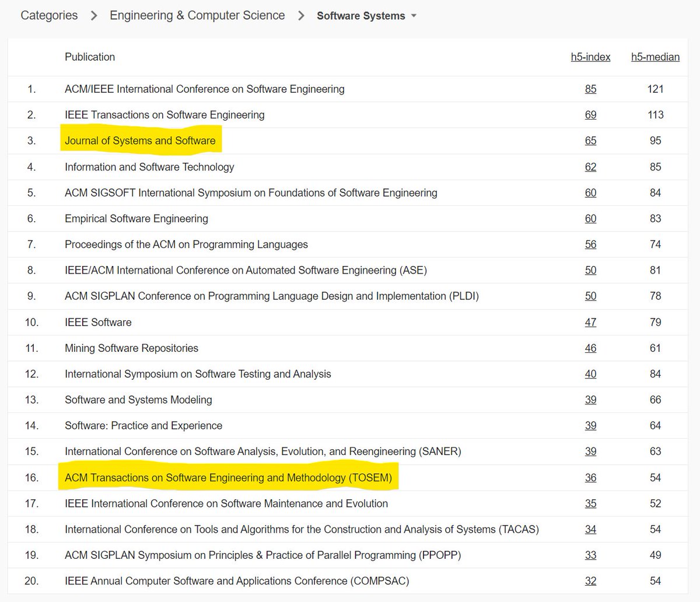The height and width of the screenshot is (602, 700).
Task: Open h5-index 34 for the TACAS conference
Action: coord(590,529)
